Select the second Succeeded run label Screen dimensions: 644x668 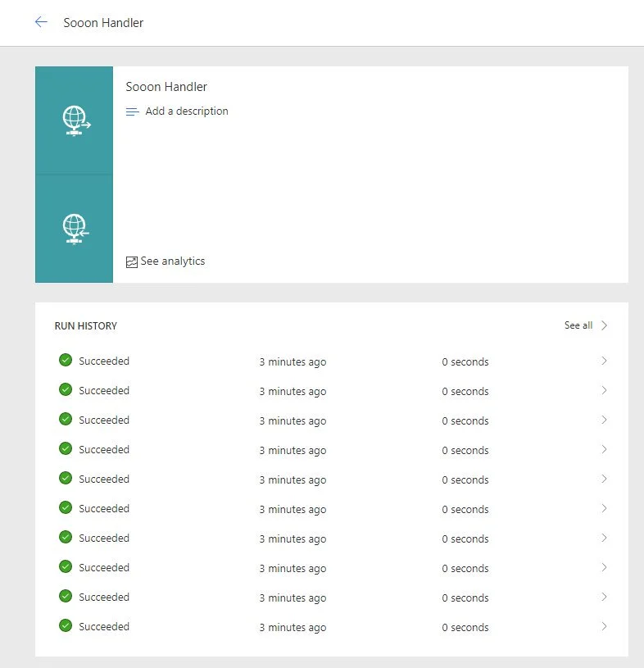[x=104, y=391]
